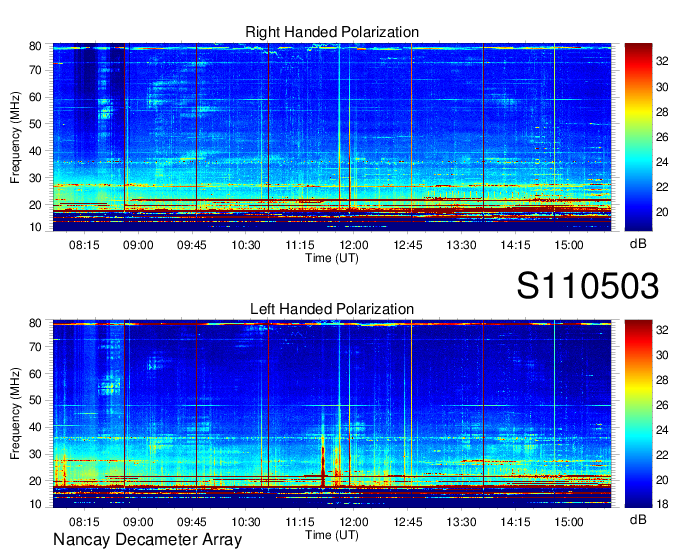Click the 09:00 time tick under the left-handed plot
The height and width of the screenshot is (552, 680).
coord(138,522)
